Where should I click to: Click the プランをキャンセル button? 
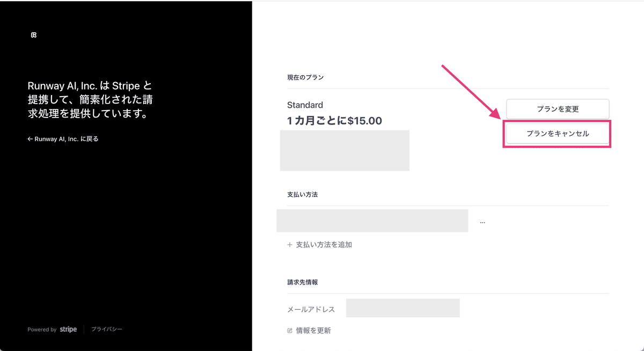pos(558,134)
